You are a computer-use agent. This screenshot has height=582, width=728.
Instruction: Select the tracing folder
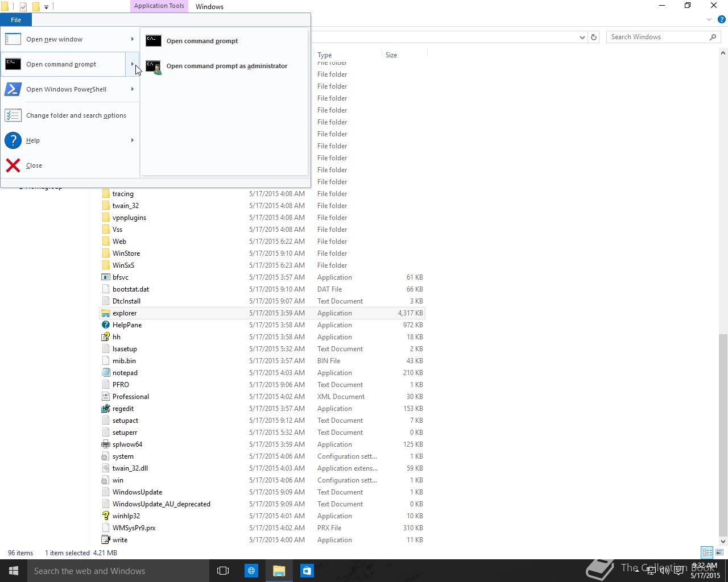[x=123, y=194]
